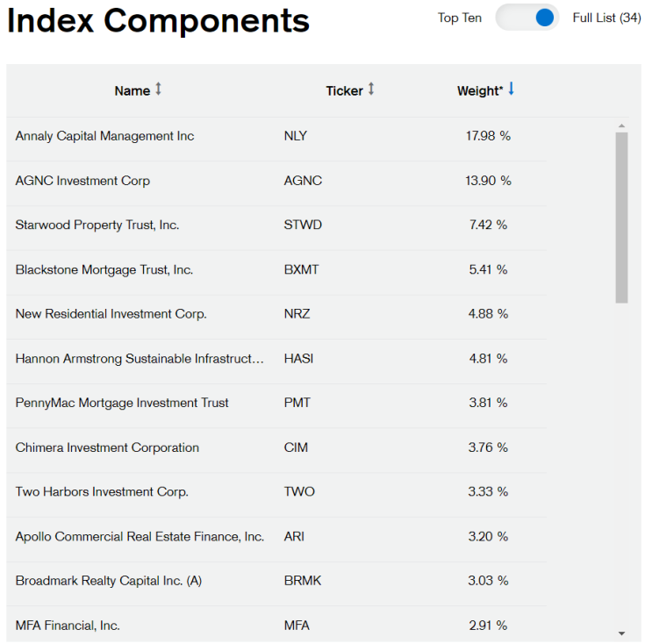Sort by Ticker using its arrow icon
The width and height of the screenshot is (652, 644).
(371, 89)
